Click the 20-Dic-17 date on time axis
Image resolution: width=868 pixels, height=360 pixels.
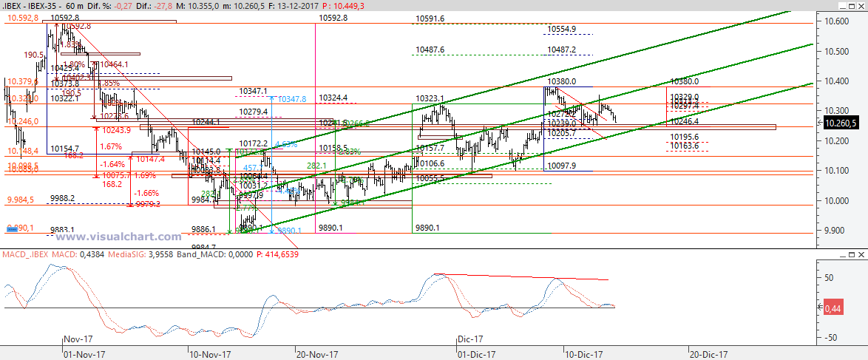click(x=710, y=353)
